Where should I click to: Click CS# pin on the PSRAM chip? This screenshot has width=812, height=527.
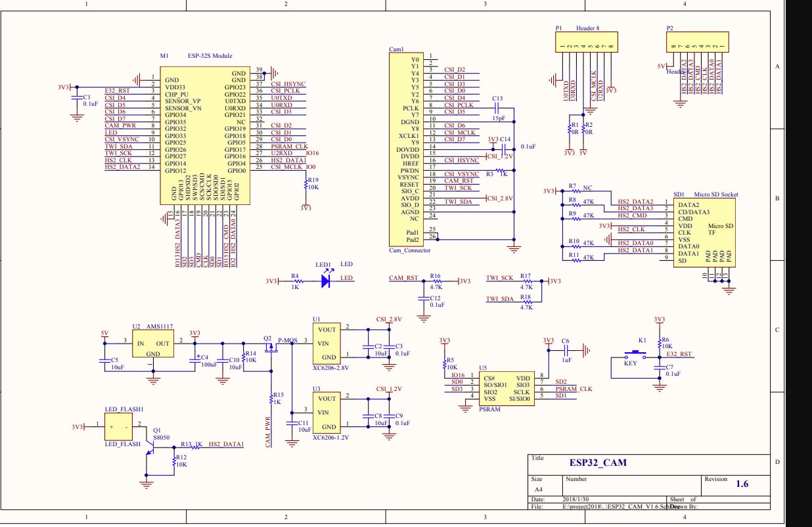(x=488, y=378)
